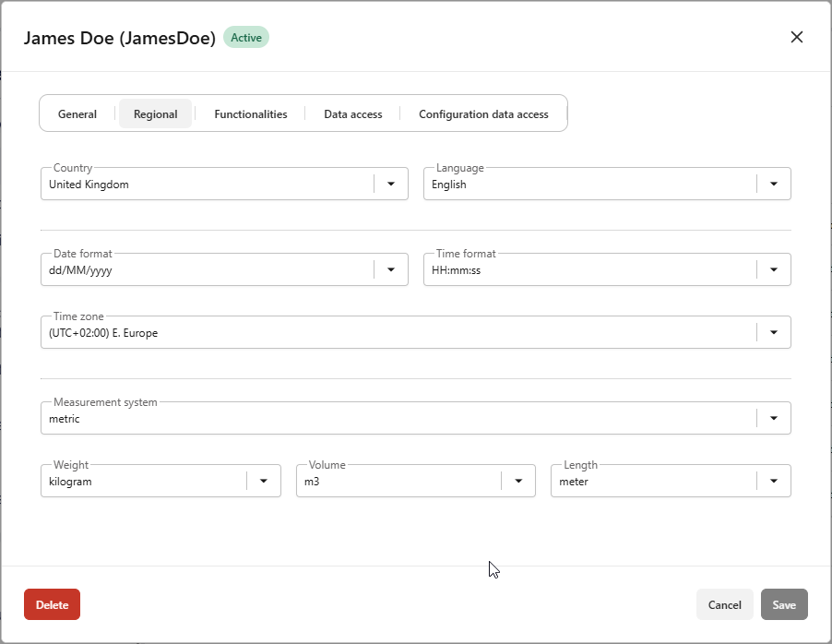
Task: Select the Regional tab
Action: [155, 114]
